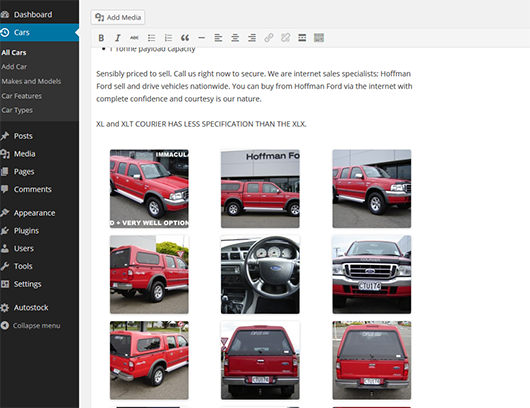Open Makes and Models submenu
The height and width of the screenshot is (408, 530).
[31, 81]
